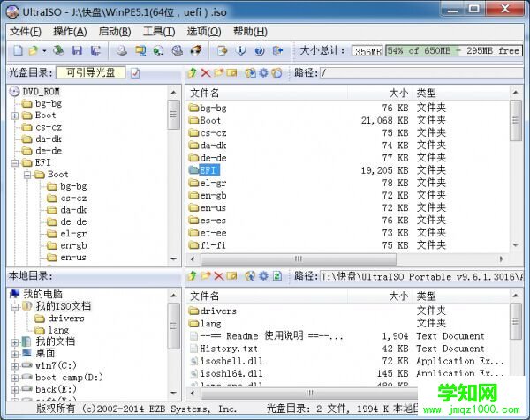This screenshot has width=530, height=420.
Task: Click the disc properties icon beside 可引导光盘
Action: pos(135,73)
